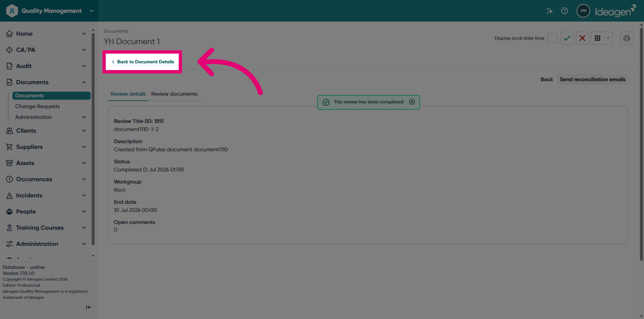This screenshot has width=644, height=319.
Task: Click the YH Document 1 title
Action: pyautogui.click(x=132, y=41)
